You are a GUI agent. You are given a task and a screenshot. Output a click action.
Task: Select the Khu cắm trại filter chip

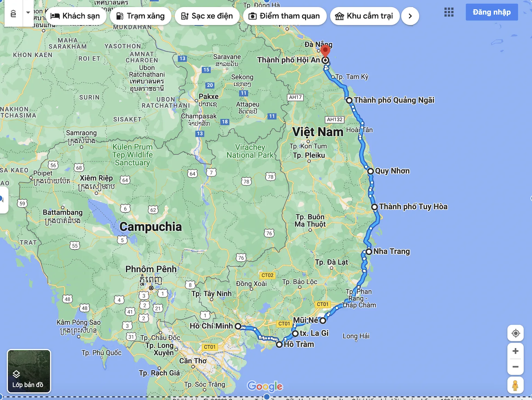(364, 16)
